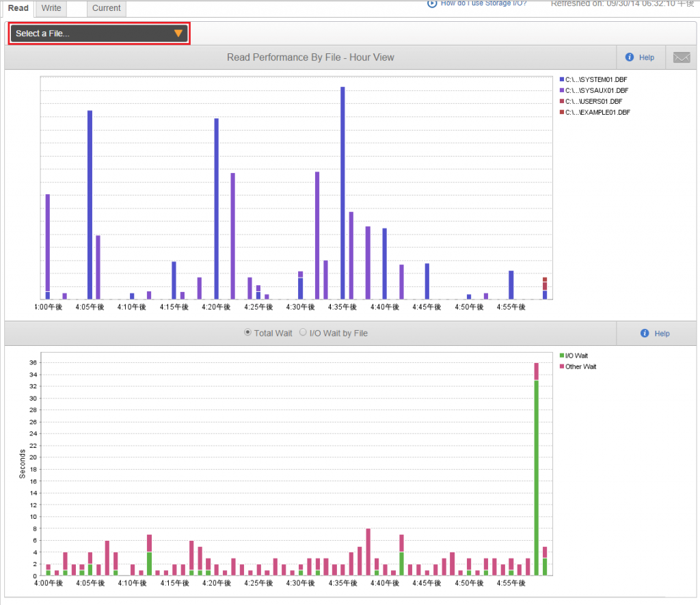
Task: Click the blue info icon beside top Help
Action: click(x=630, y=57)
